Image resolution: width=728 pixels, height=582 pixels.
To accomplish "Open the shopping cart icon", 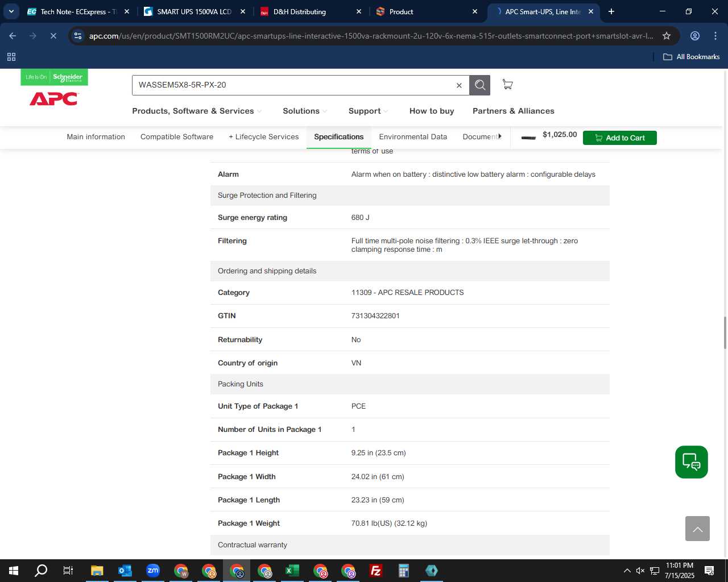I will (507, 85).
